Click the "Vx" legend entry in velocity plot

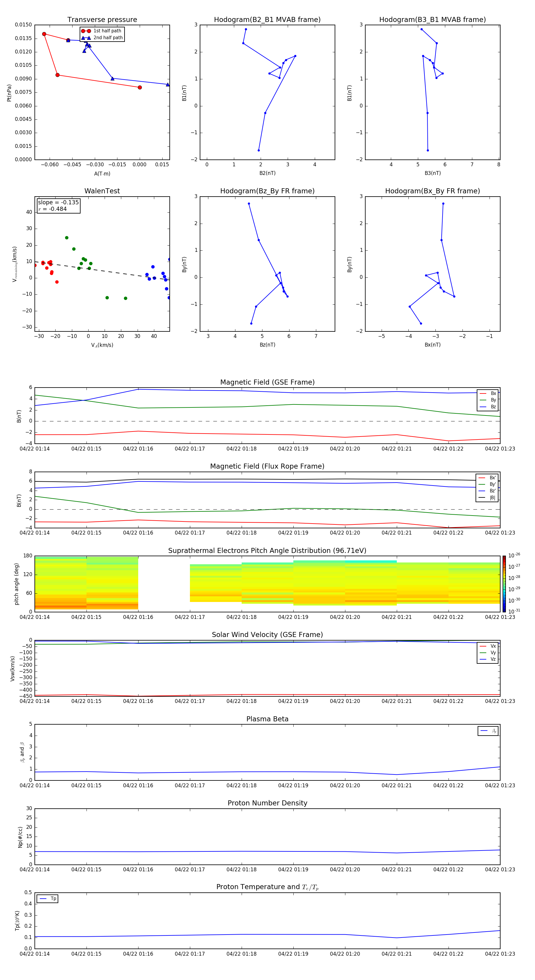tap(488, 647)
